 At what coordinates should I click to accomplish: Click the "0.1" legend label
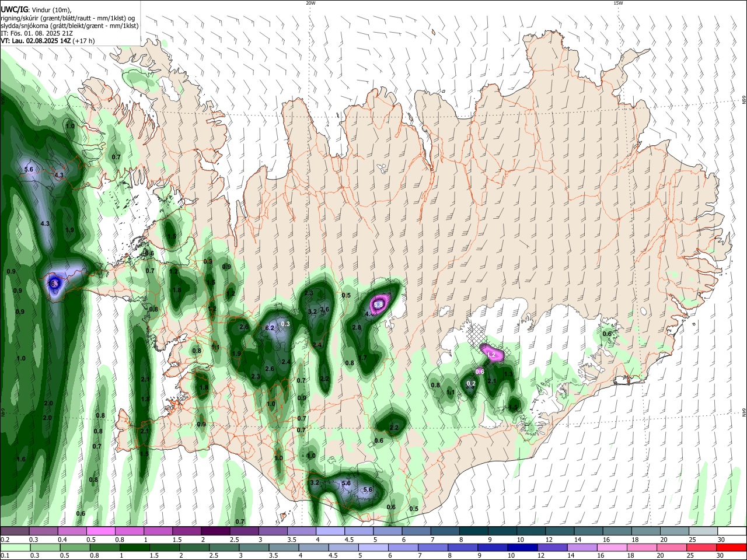tap(4, 556)
